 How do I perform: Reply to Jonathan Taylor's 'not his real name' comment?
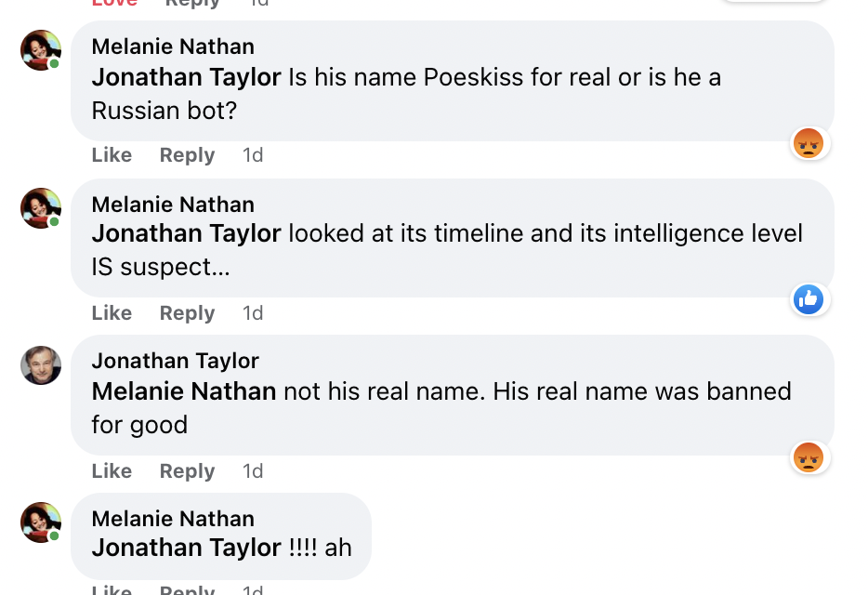pos(187,471)
